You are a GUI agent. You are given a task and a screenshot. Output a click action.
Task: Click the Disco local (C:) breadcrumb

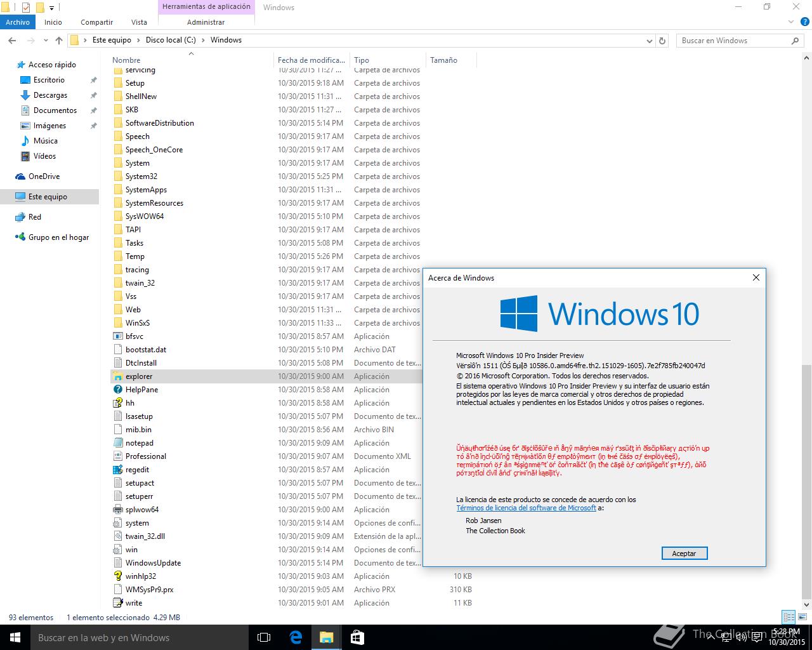(170, 40)
